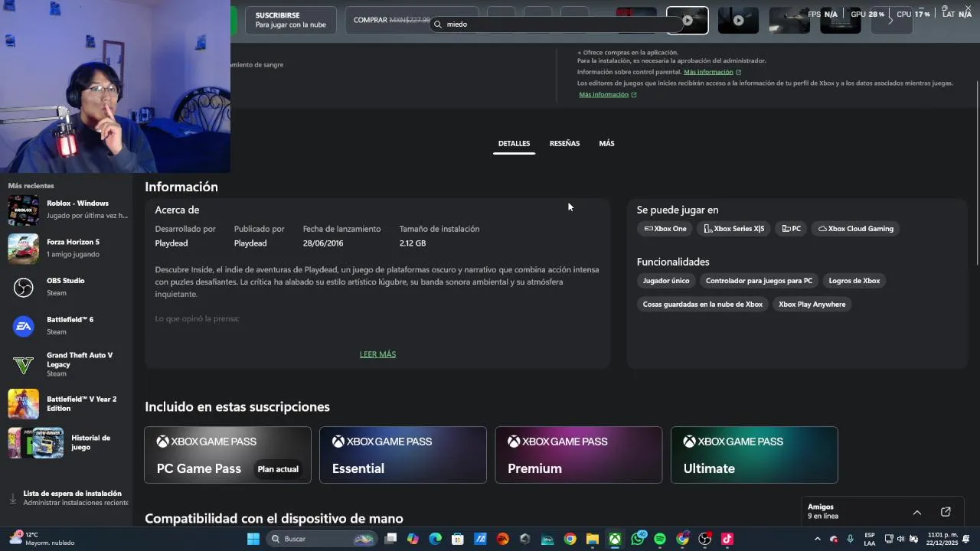
Task: Open Grand Theft Auto V Legacy icon
Action: coord(23,365)
